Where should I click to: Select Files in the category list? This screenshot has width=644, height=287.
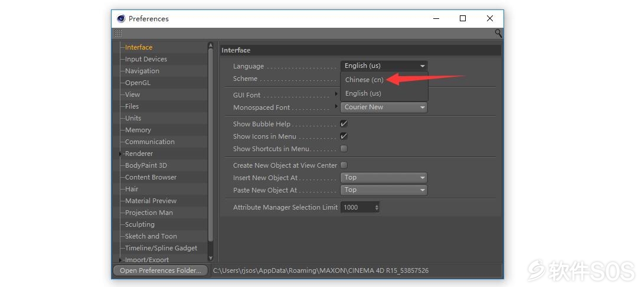point(132,106)
